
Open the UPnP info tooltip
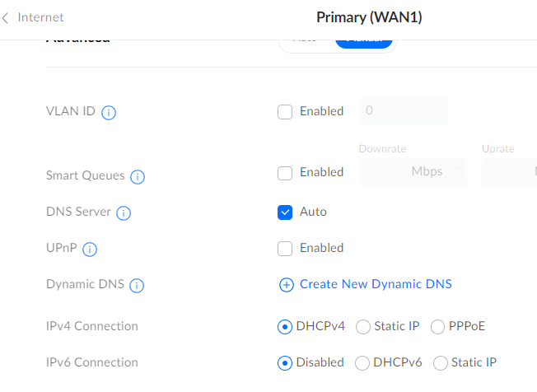pyautogui.click(x=91, y=249)
